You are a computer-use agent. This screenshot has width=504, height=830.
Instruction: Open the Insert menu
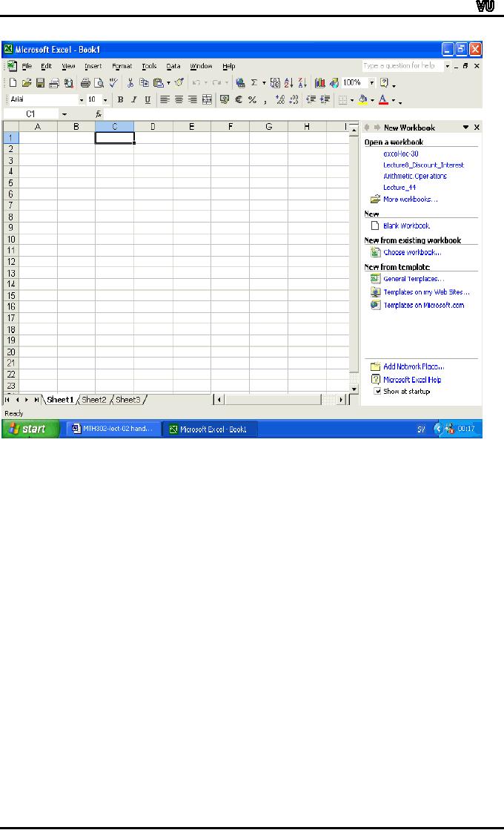(x=93, y=66)
